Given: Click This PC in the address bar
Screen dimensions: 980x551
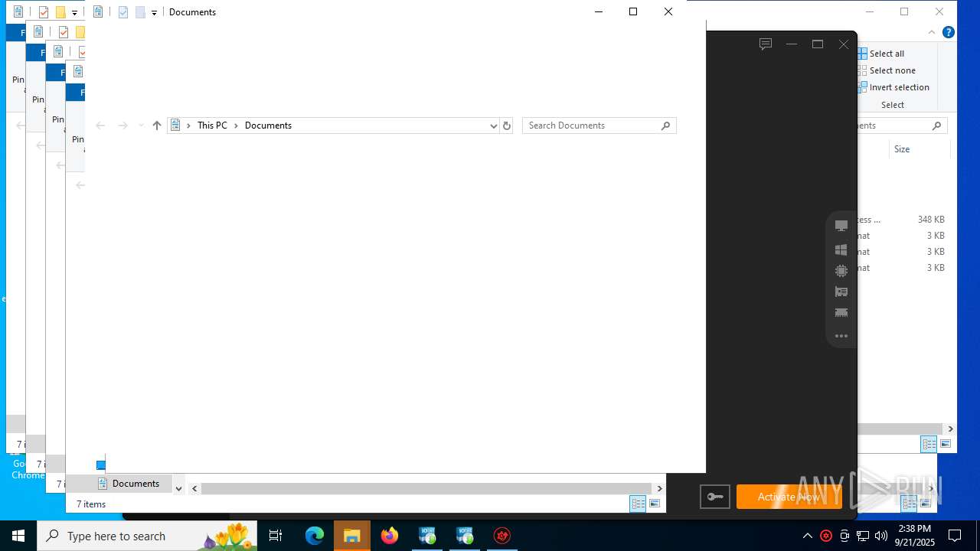Looking at the screenshot, I should coord(212,126).
